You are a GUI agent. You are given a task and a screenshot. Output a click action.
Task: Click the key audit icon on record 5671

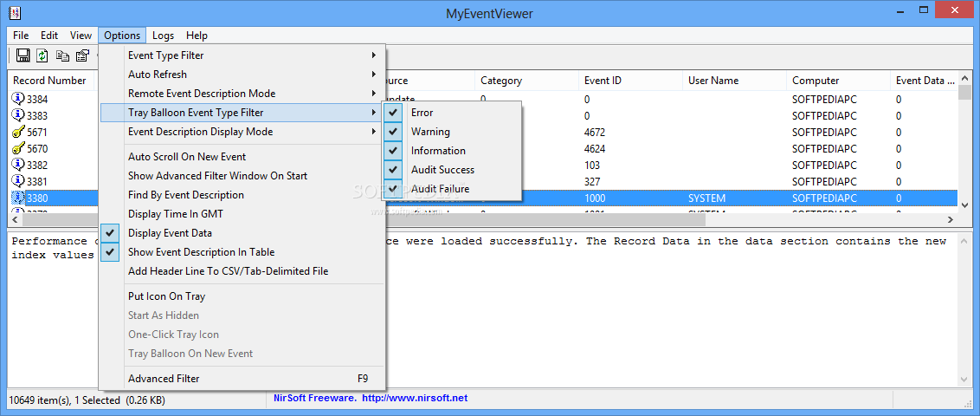tap(18, 132)
